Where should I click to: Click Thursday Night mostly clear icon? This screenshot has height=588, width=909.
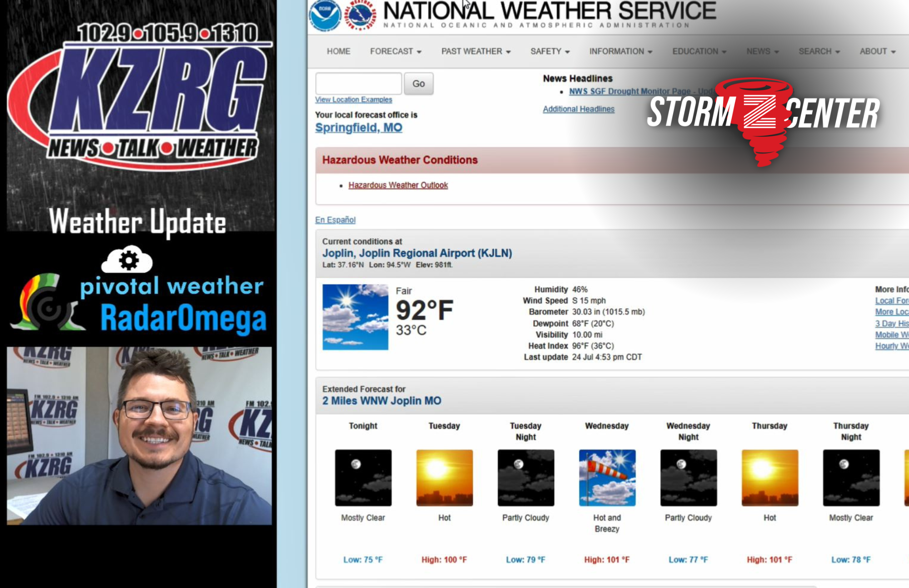point(851,478)
